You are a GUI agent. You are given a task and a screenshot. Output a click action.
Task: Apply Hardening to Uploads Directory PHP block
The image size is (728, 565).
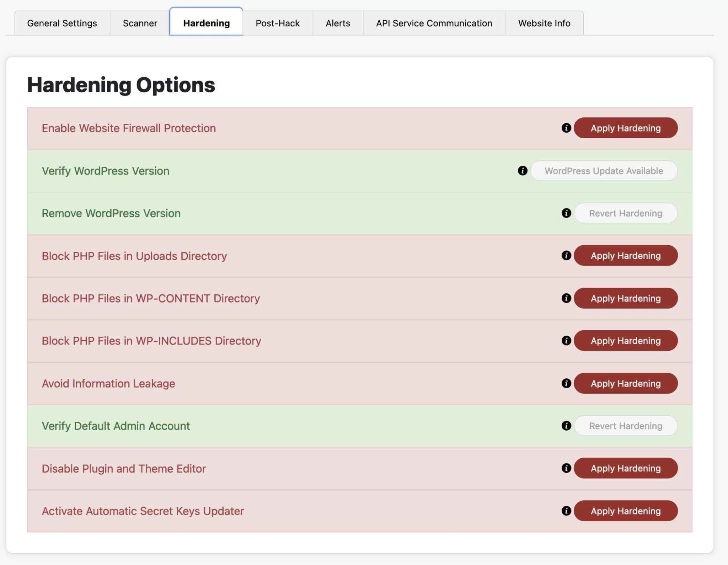click(x=625, y=255)
